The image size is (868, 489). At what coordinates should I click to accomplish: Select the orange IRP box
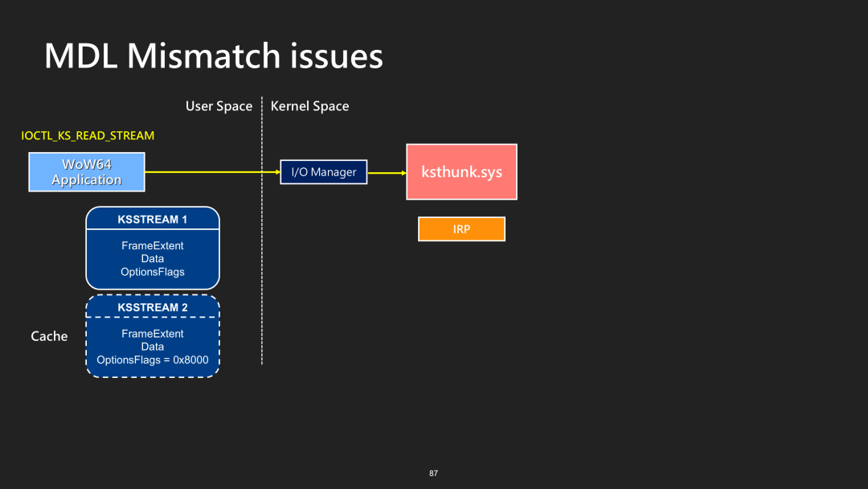[461, 229]
